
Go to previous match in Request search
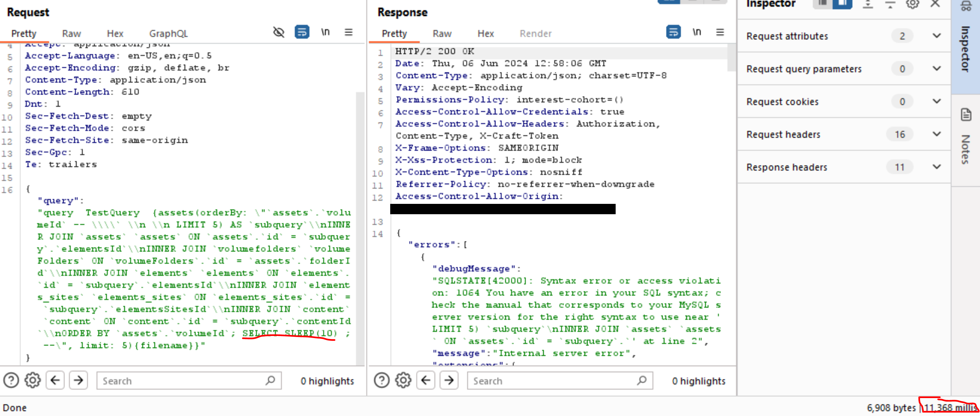click(55, 380)
